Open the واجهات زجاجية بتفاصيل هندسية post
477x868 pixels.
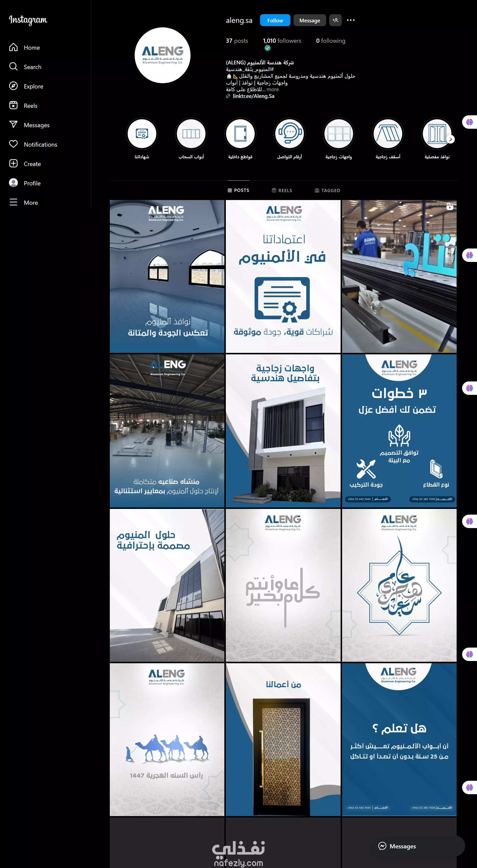click(x=283, y=431)
